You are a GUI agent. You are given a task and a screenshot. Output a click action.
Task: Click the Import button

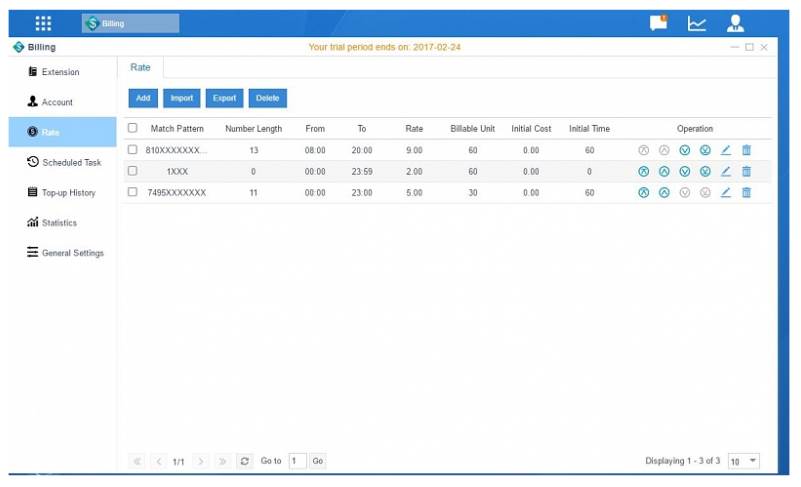click(182, 98)
